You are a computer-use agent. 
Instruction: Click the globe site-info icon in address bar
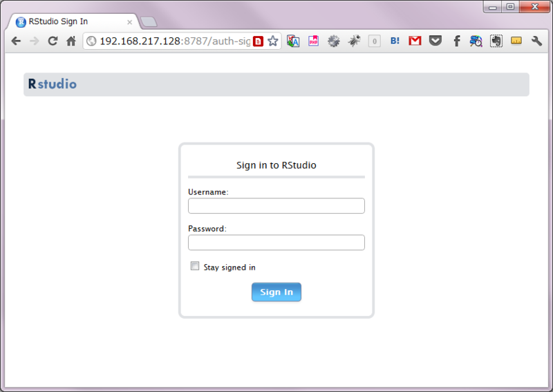coord(91,41)
